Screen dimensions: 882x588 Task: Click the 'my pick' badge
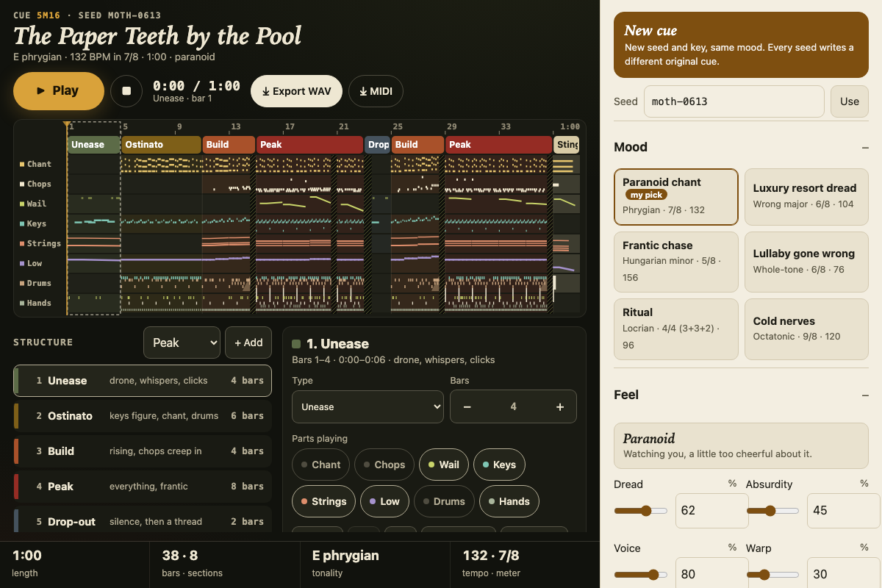(x=647, y=195)
